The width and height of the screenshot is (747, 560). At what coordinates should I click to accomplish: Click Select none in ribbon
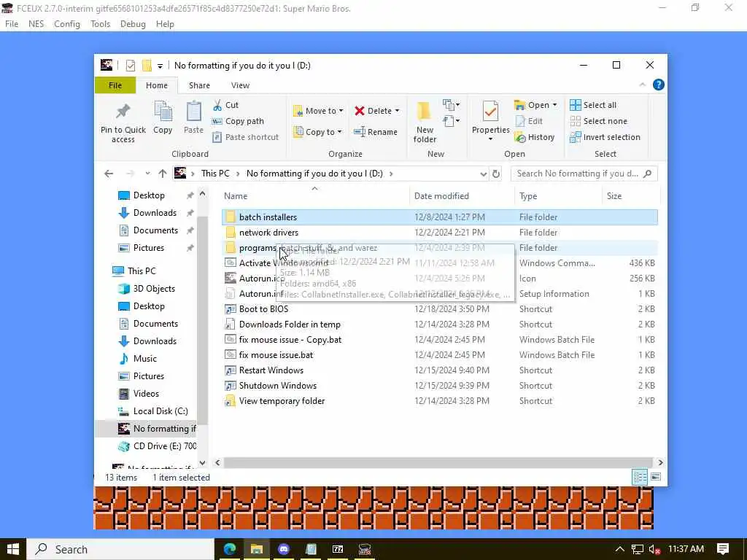tap(599, 121)
